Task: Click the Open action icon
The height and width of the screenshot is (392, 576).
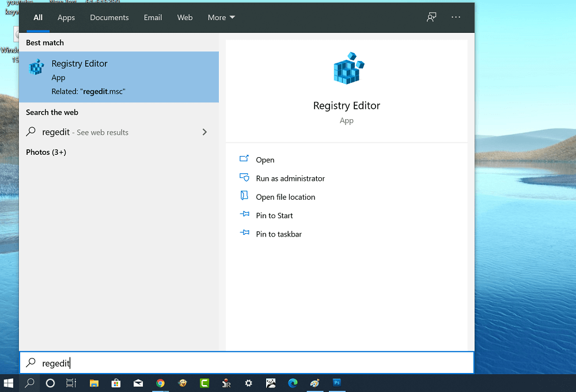Action: point(244,158)
